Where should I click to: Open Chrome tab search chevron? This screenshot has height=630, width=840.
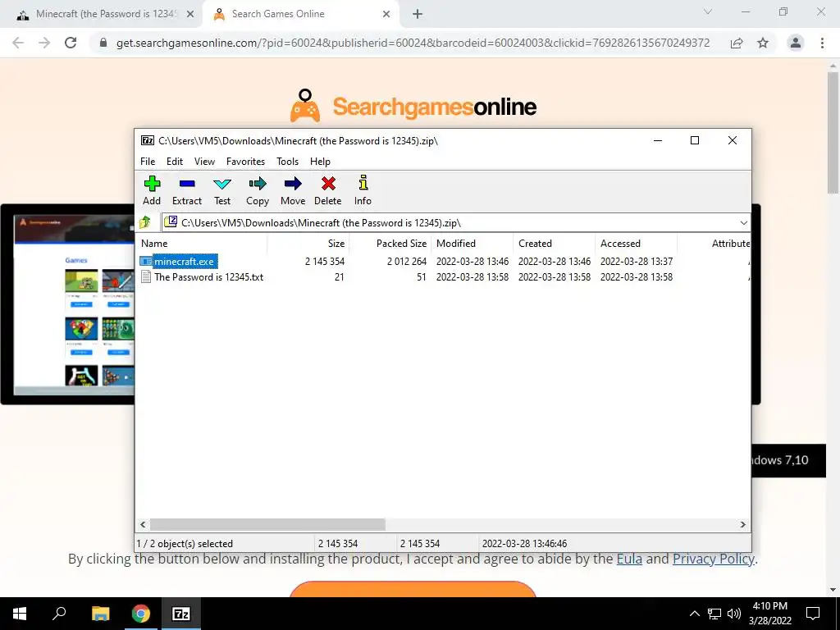[708, 11]
